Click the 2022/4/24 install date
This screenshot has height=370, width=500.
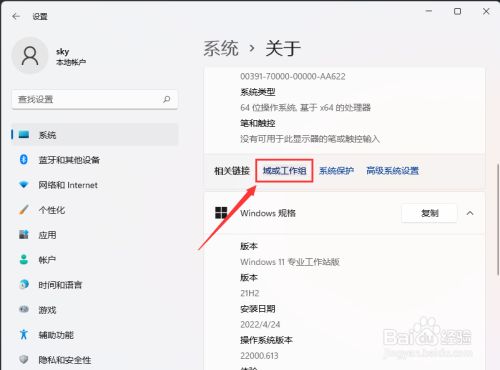pyautogui.click(x=260, y=324)
